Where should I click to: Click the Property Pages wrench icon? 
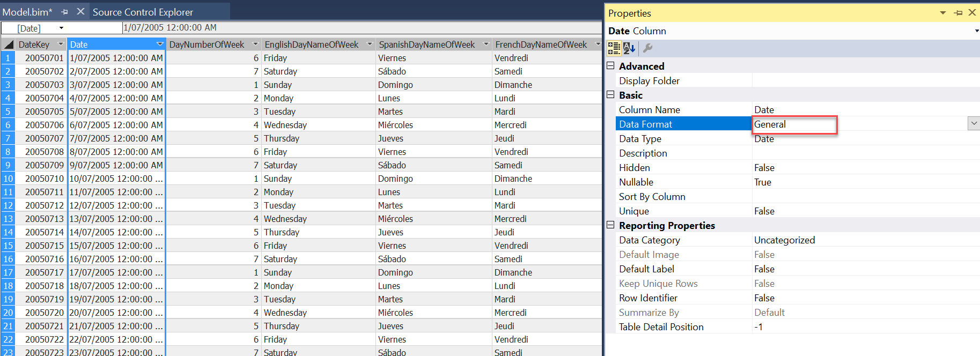[647, 48]
